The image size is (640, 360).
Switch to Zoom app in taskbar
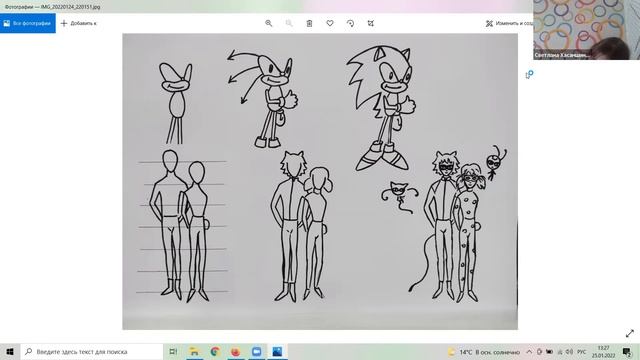256,351
